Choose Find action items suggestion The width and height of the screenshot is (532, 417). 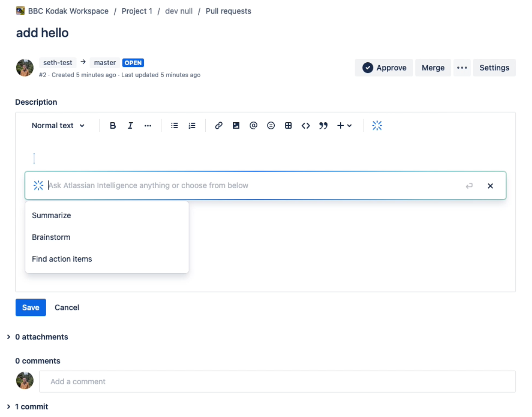click(x=107, y=259)
